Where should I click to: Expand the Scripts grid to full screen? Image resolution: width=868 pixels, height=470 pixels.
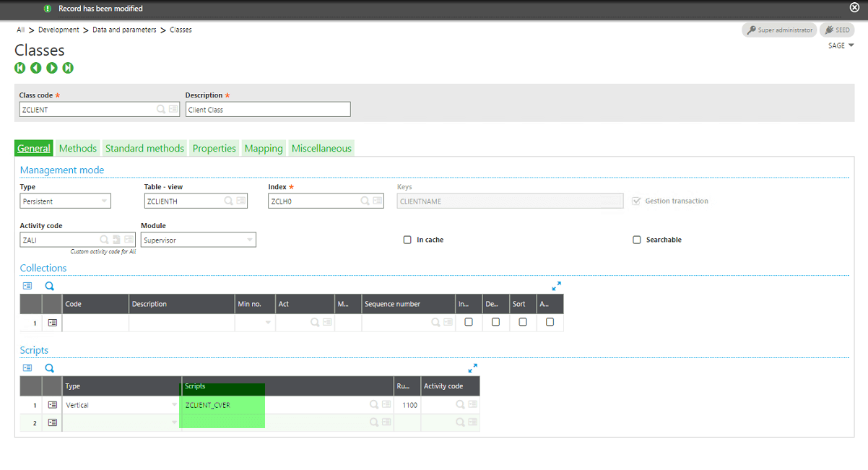click(x=473, y=367)
